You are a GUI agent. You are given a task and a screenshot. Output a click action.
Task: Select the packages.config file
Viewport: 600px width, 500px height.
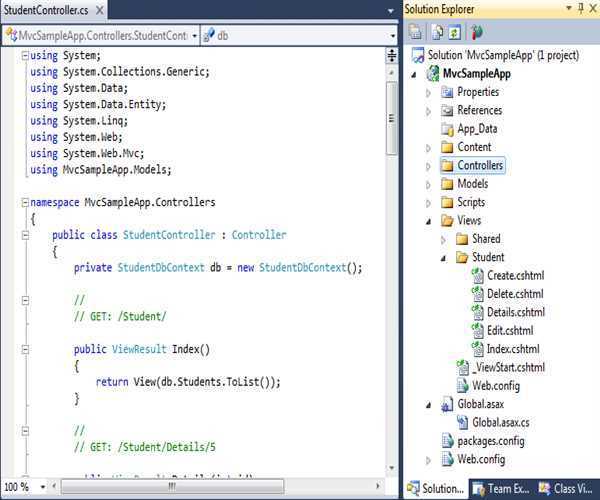(489, 440)
